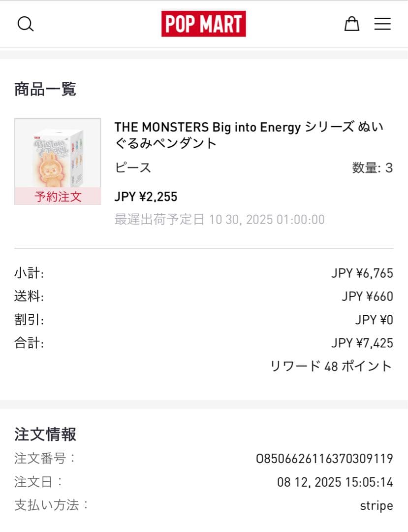Click the 最遅出荷予定日 shipping date line

[220, 220]
